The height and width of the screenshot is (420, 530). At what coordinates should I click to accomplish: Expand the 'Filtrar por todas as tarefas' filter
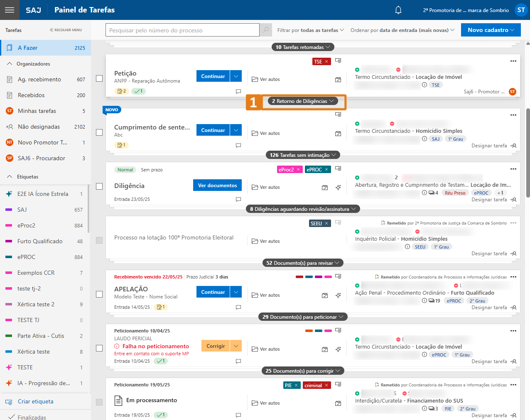(310, 30)
